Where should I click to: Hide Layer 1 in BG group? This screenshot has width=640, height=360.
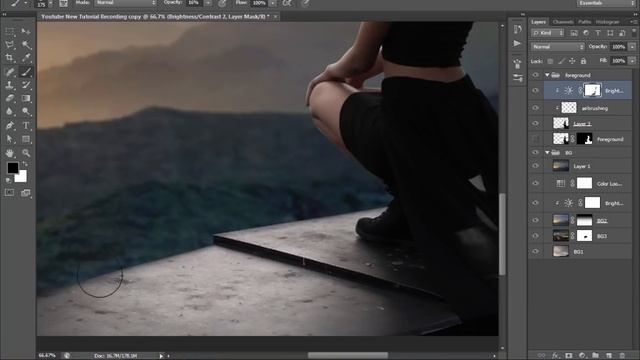point(536,166)
